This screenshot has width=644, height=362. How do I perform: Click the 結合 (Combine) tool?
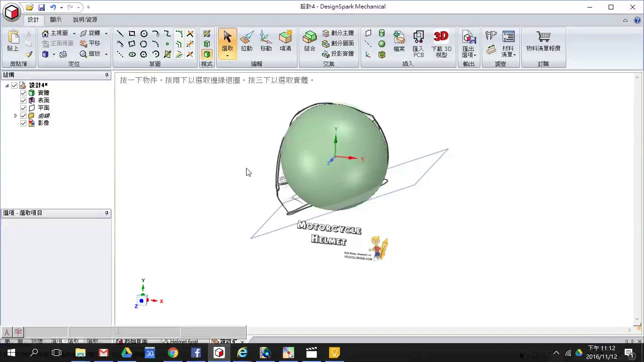pyautogui.click(x=310, y=41)
